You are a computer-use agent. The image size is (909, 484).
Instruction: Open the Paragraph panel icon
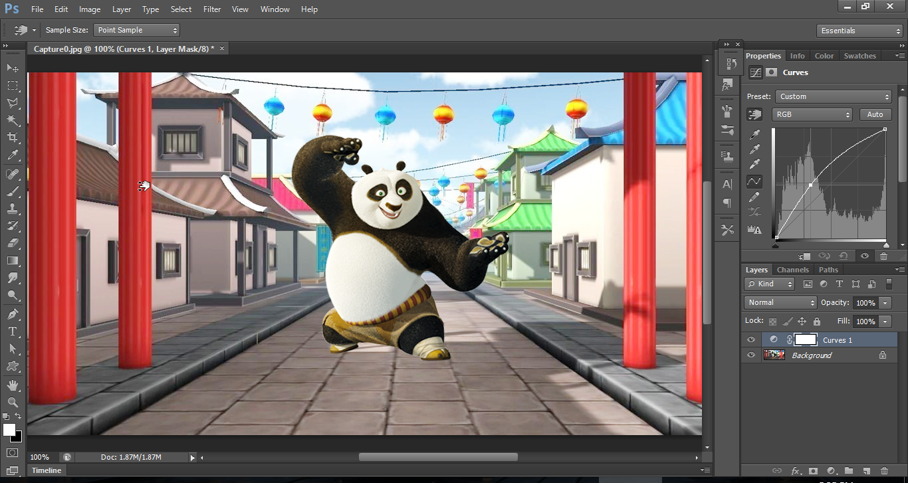click(727, 203)
